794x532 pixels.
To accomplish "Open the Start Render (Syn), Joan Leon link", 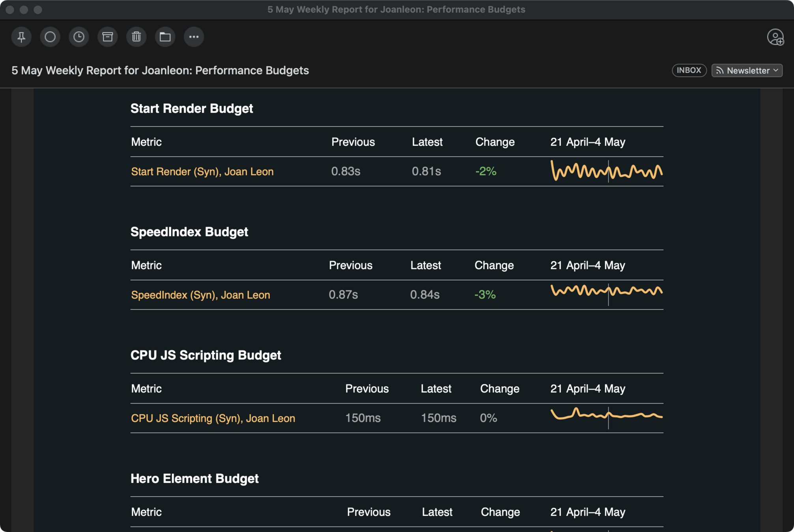I will (202, 172).
